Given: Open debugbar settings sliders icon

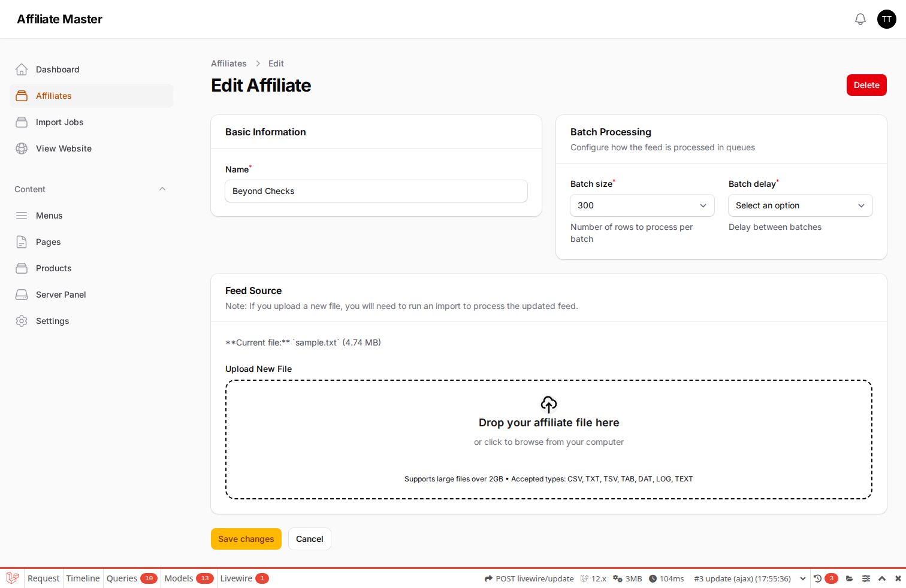Looking at the screenshot, I should coord(866,578).
